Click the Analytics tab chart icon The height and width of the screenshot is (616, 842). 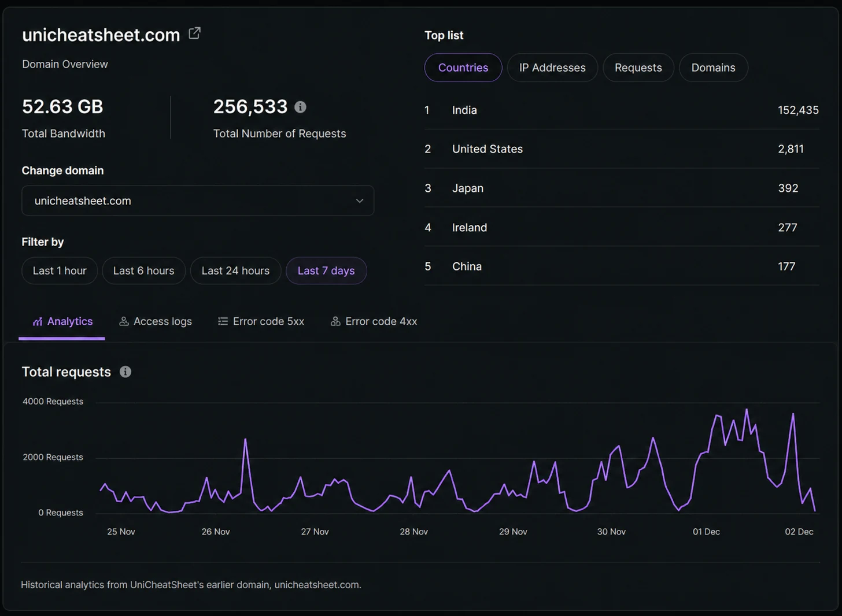38,321
